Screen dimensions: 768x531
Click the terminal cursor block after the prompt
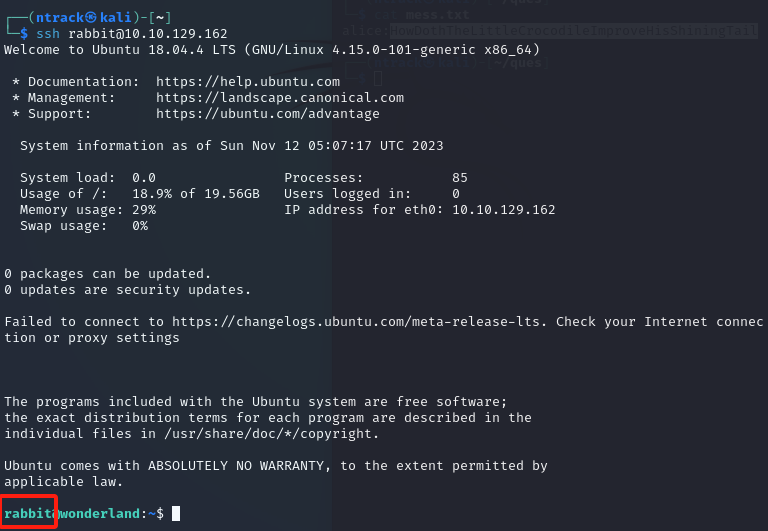point(176,514)
